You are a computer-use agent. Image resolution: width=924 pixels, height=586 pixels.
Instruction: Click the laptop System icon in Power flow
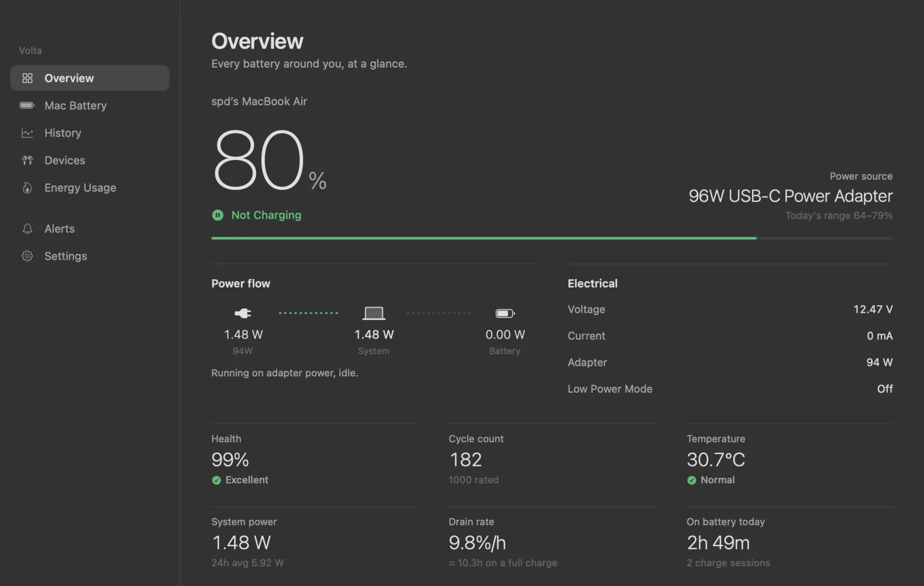point(374,313)
